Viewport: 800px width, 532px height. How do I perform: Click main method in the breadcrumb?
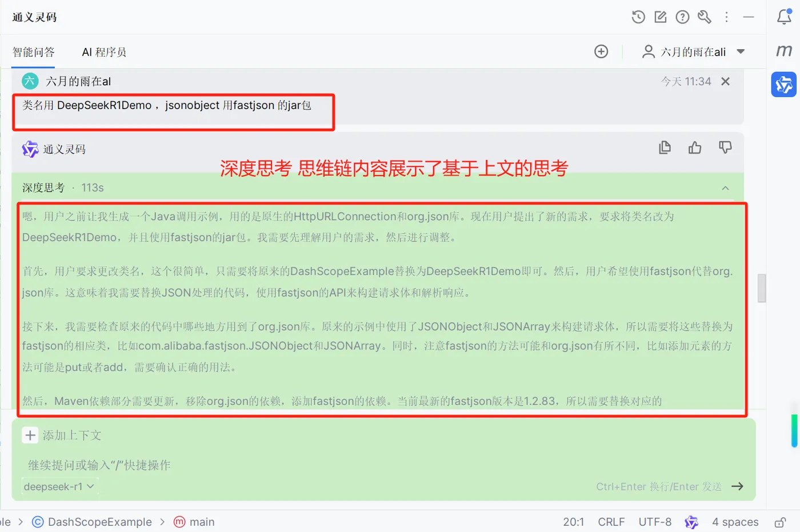(x=194, y=522)
